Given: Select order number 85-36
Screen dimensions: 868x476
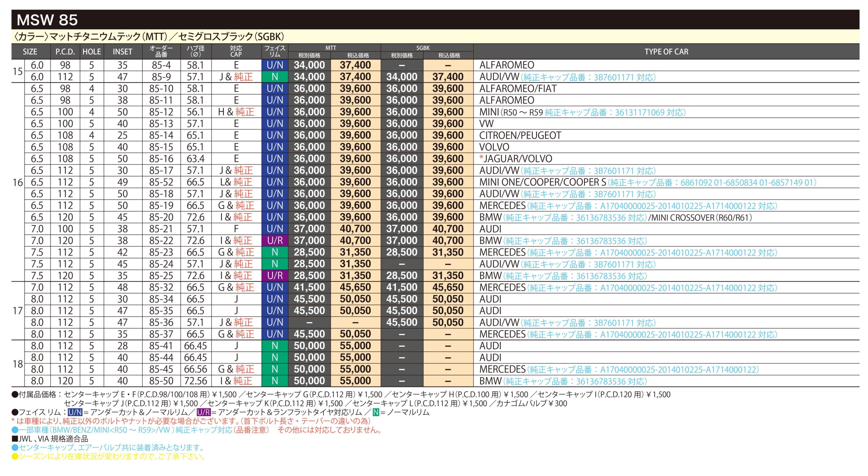Looking at the screenshot, I should click(x=161, y=322).
